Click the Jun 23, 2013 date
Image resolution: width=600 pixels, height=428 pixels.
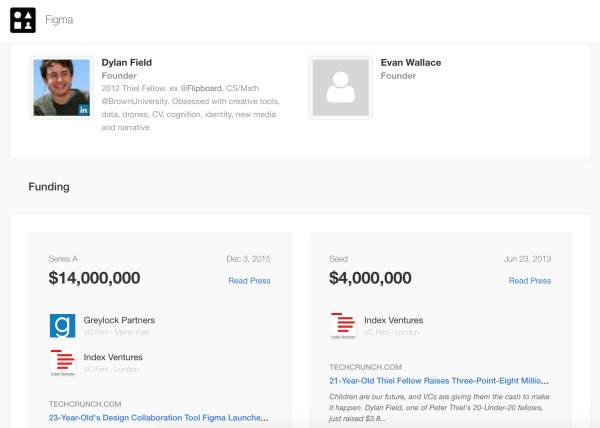point(527,259)
